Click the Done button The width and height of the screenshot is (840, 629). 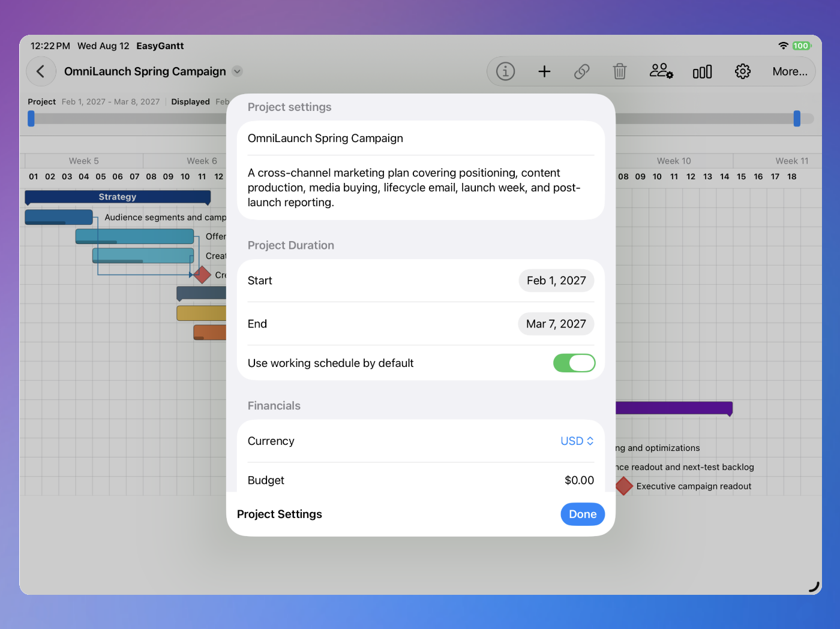pyautogui.click(x=583, y=514)
